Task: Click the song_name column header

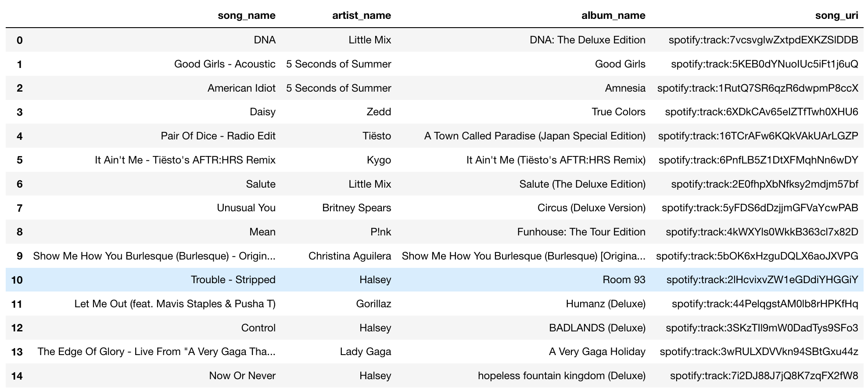Action: 246,16
